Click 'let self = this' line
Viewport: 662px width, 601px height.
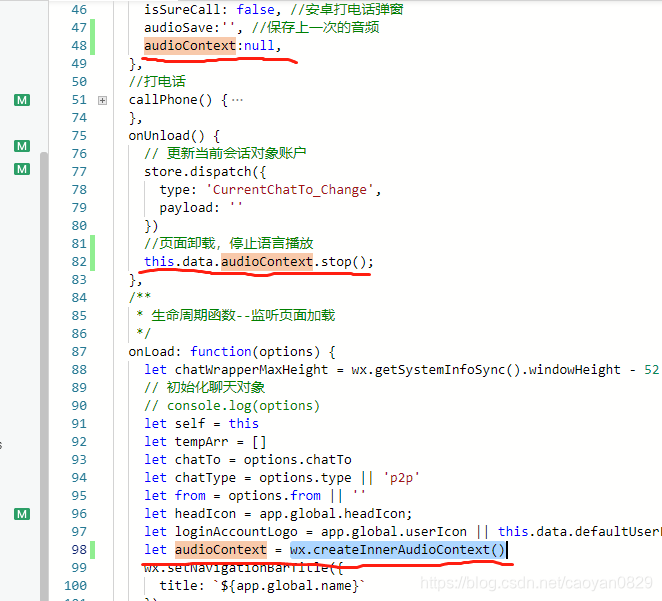[x=201, y=424]
